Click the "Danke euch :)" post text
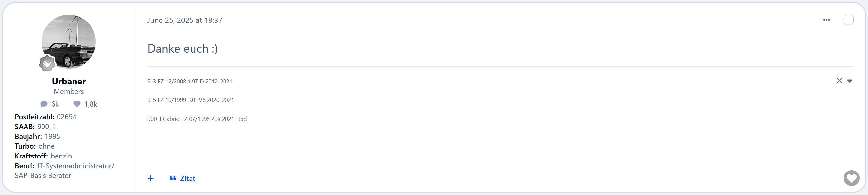This screenshot has width=868, height=195. [183, 48]
